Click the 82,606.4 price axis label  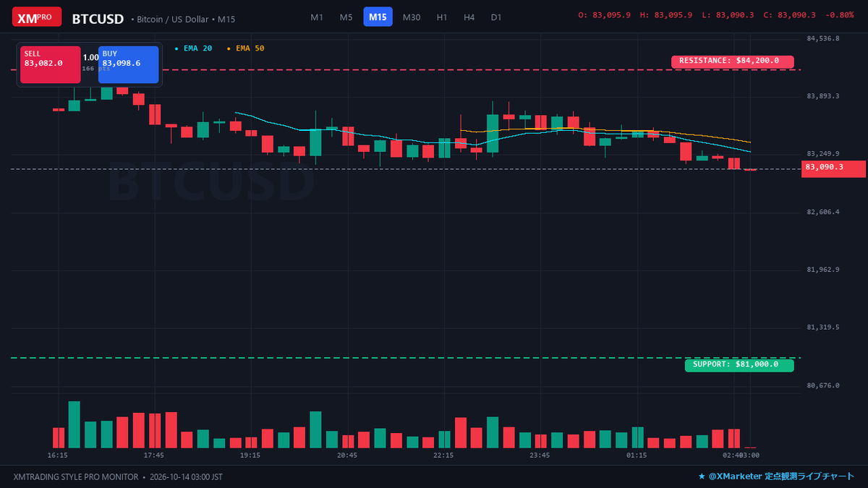pyautogui.click(x=823, y=212)
